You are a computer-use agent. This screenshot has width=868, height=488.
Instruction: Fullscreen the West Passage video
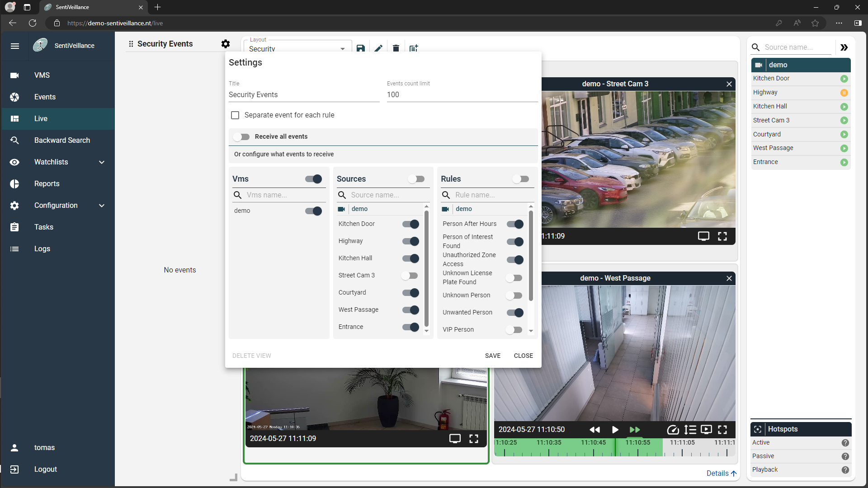(722, 430)
